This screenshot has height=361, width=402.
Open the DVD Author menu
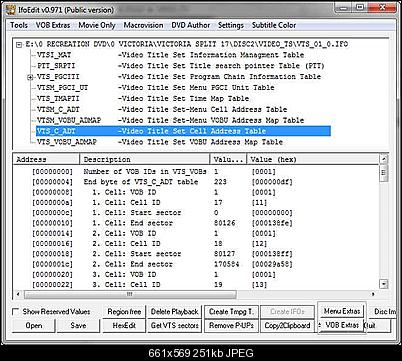click(x=191, y=25)
